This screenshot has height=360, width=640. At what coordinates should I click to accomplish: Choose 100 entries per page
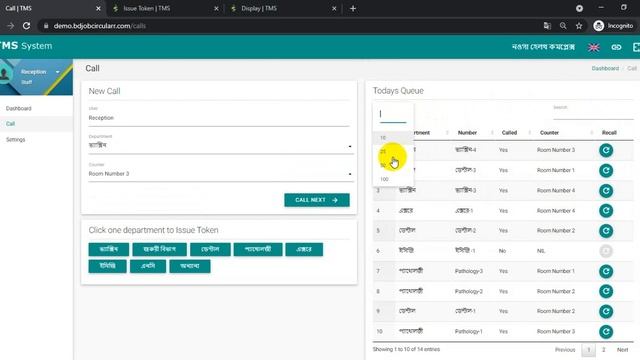pyautogui.click(x=393, y=179)
